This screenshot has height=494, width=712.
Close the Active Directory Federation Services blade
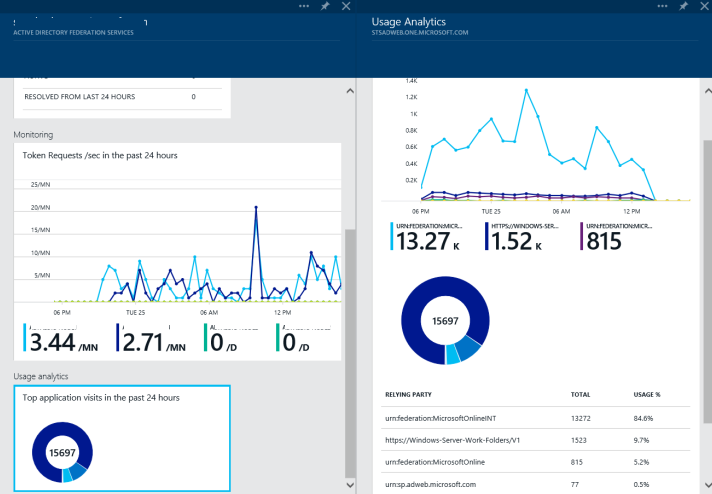pyautogui.click(x=346, y=6)
